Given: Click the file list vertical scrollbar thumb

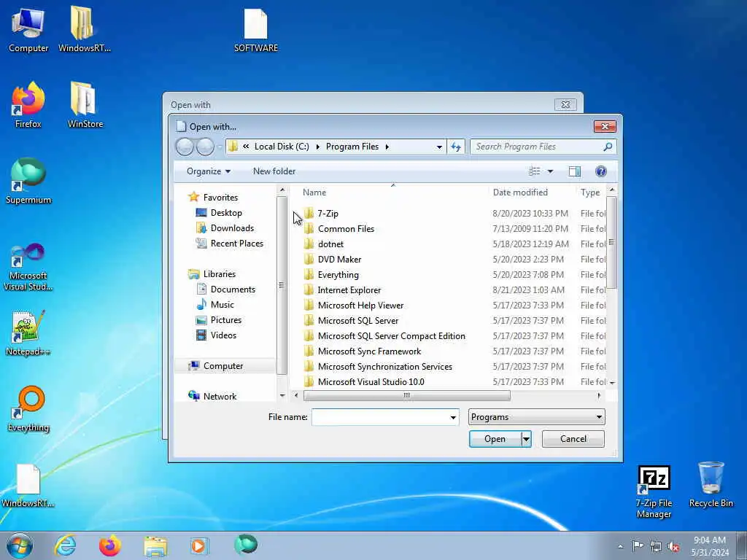Looking at the screenshot, I should point(612,242).
